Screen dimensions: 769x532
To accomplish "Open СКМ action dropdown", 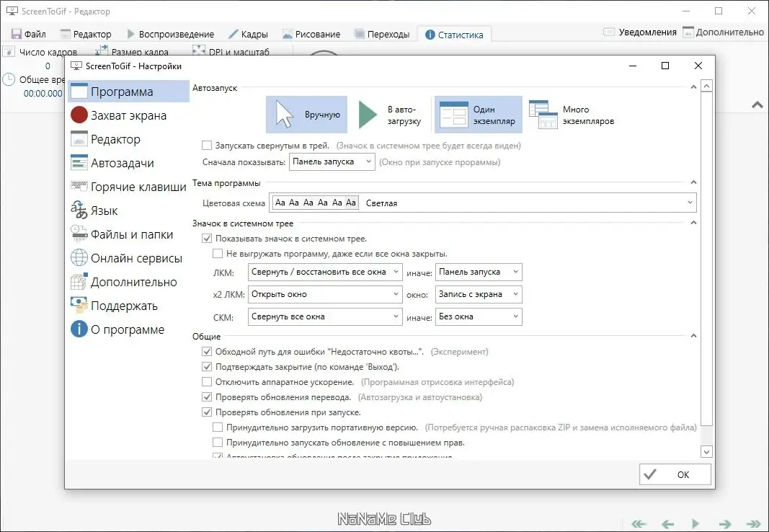I will [x=325, y=316].
